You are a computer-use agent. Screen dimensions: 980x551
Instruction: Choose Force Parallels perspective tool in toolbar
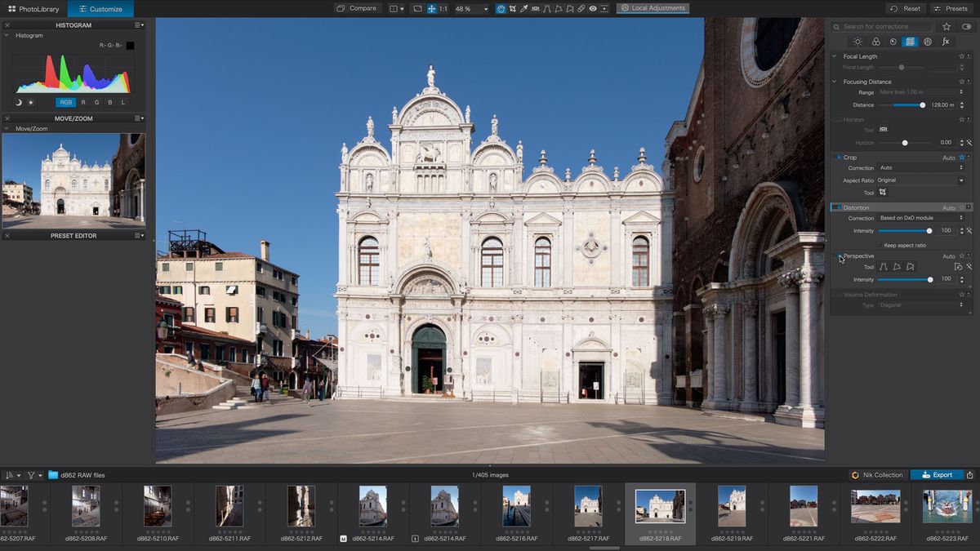[546, 8]
